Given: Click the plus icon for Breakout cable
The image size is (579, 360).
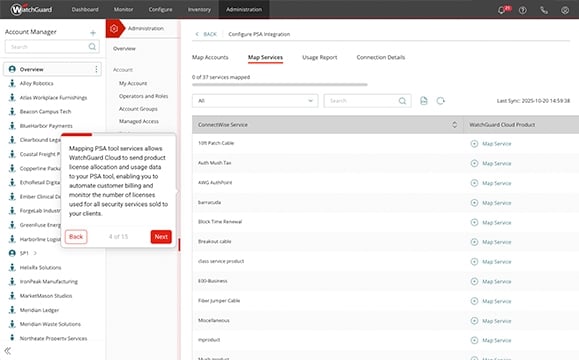Looking at the screenshot, I should coord(474,242).
